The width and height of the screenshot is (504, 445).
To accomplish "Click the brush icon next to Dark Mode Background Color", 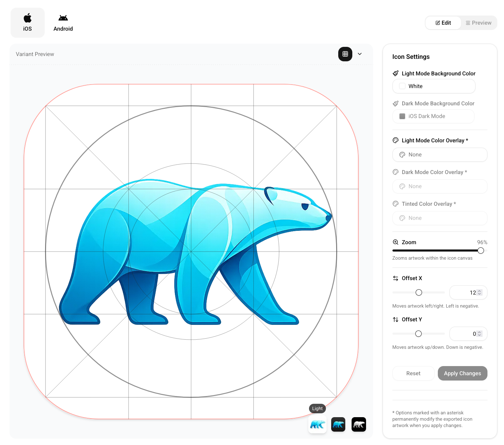I will 396,103.
